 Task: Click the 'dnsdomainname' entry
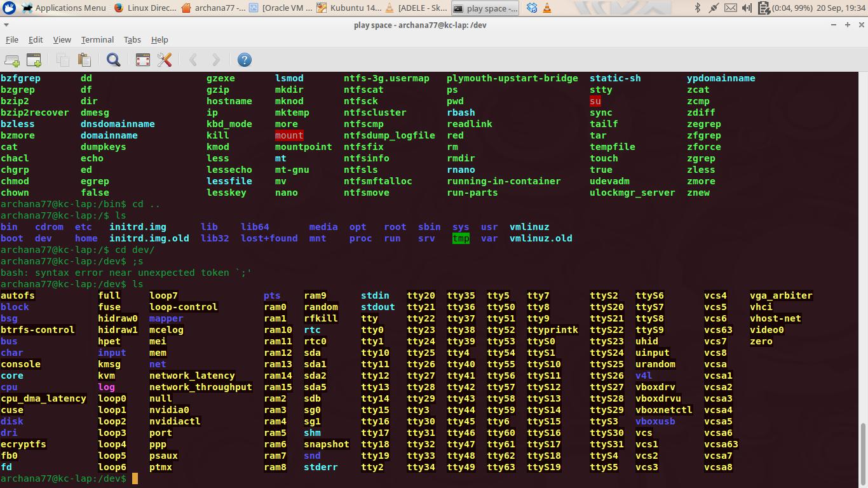point(118,124)
